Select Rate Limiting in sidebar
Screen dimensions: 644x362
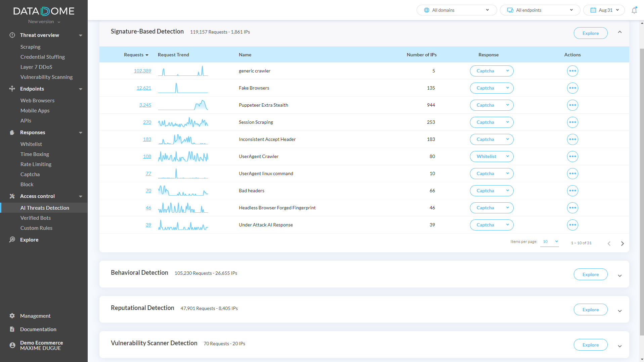(x=36, y=164)
